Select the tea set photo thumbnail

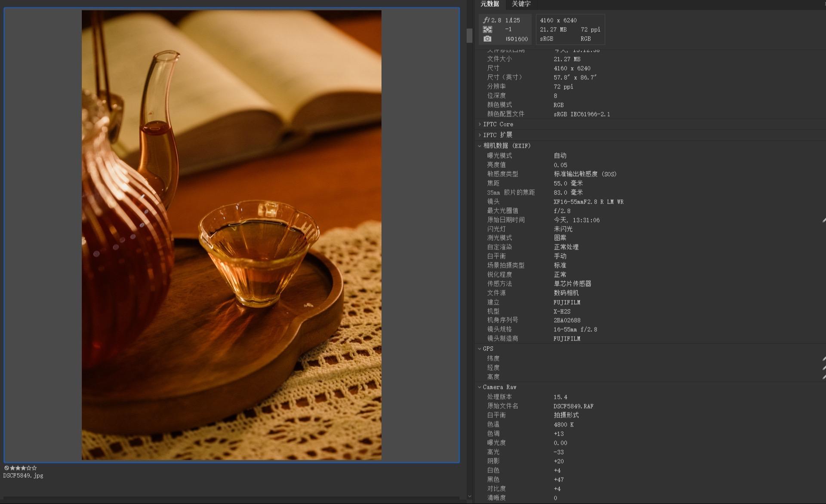pyautogui.click(x=231, y=235)
